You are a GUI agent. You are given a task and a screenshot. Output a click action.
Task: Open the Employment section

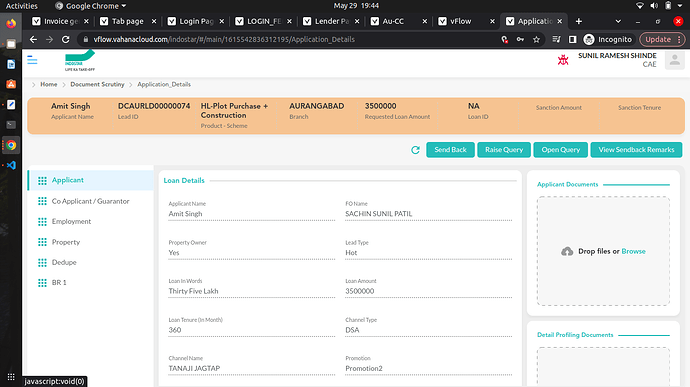[x=91, y=221]
